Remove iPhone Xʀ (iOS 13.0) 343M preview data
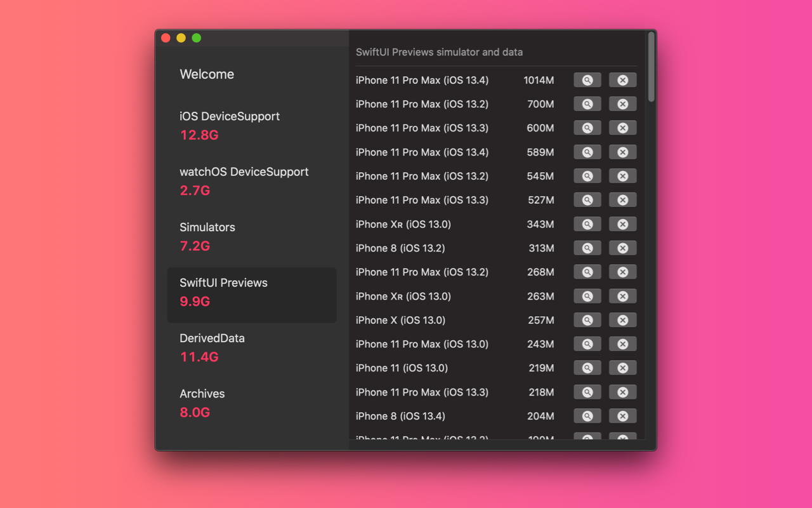812x508 pixels. (622, 224)
